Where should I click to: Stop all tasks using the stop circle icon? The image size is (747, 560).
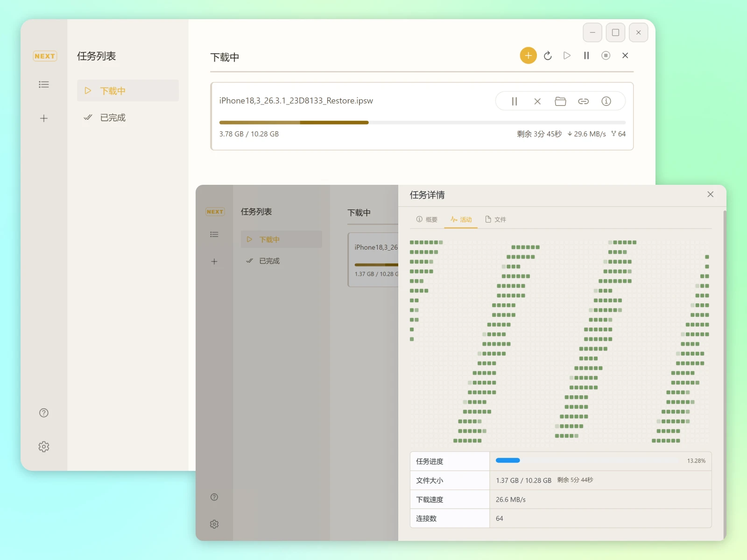pyautogui.click(x=606, y=56)
